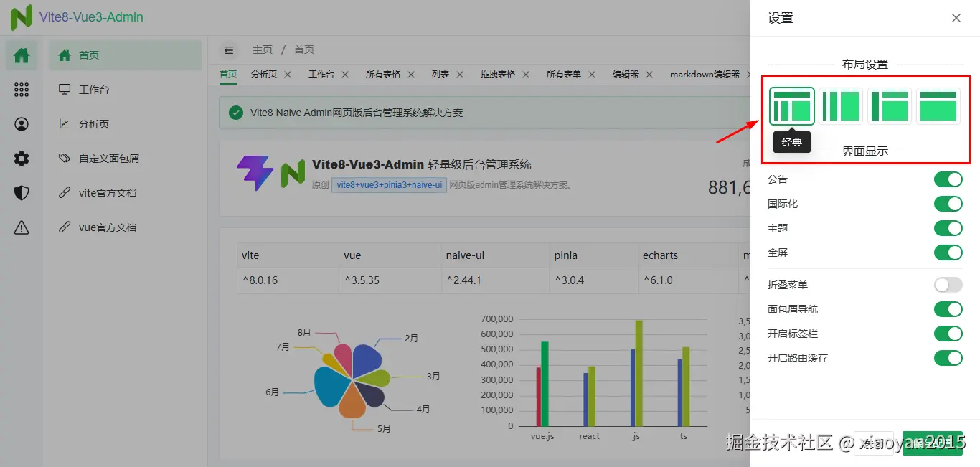The width and height of the screenshot is (980, 467).
Task: Close the 所有表格 tab via its X
Action: [411, 75]
